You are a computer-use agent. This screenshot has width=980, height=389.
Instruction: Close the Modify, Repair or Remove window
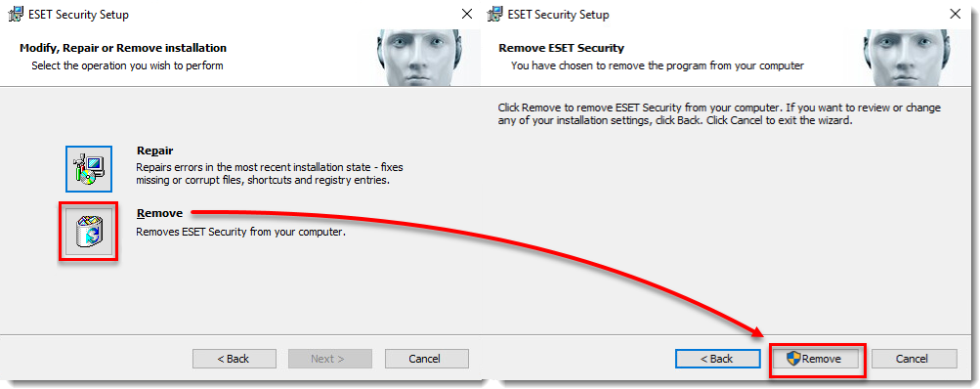coord(467,14)
